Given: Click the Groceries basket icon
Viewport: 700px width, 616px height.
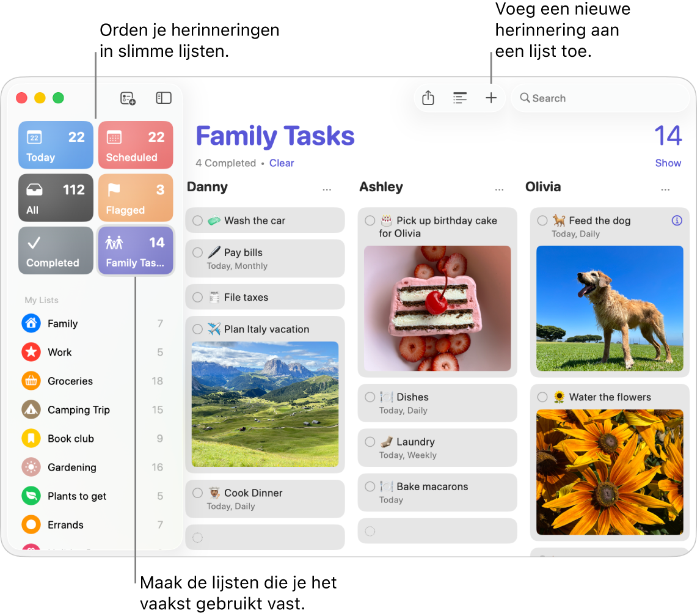Looking at the screenshot, I should [x=31, y=381].
